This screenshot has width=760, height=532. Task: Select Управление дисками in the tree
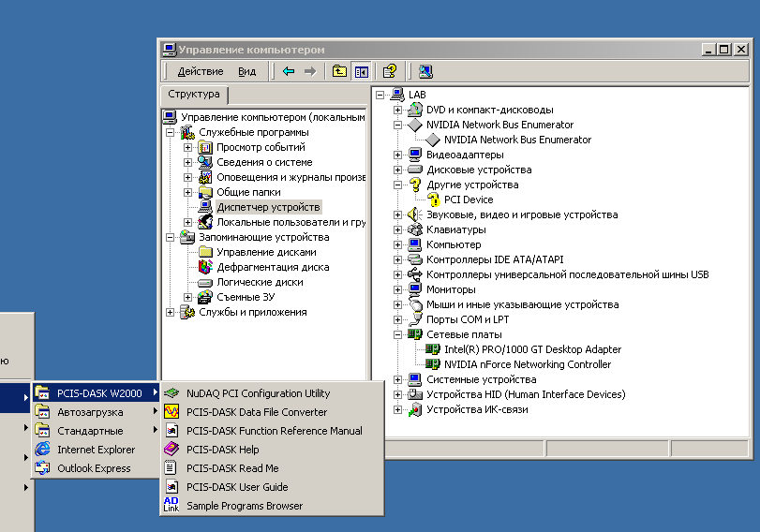[x=266, y=252]
